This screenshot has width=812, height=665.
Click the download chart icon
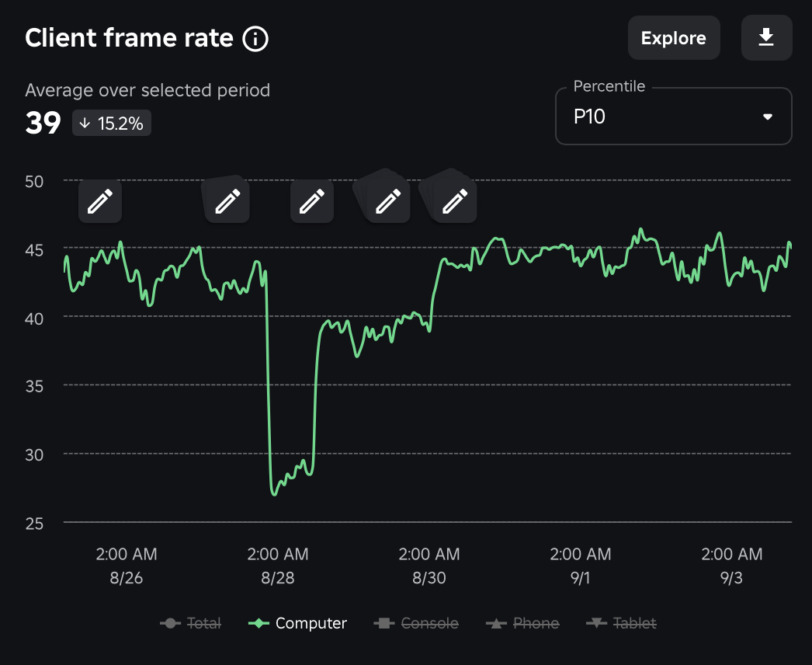[767, 37]
